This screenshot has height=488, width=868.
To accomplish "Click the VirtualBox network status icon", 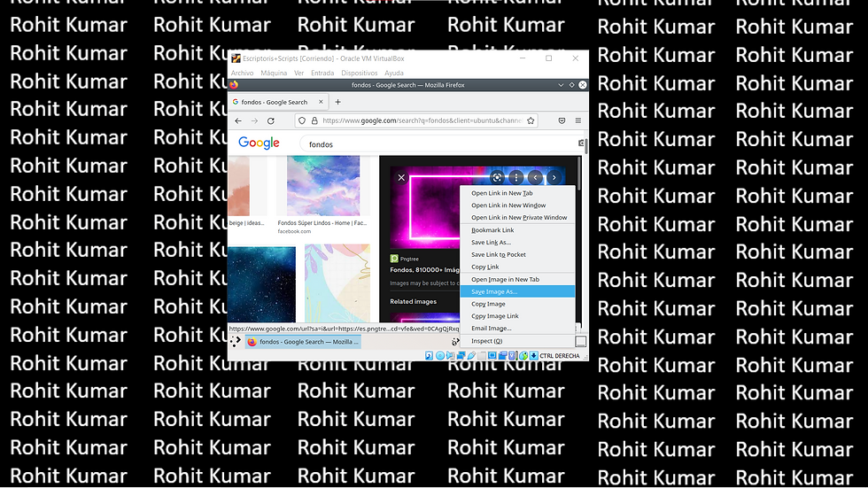I will pyautogui.click(x=461, y=355).
